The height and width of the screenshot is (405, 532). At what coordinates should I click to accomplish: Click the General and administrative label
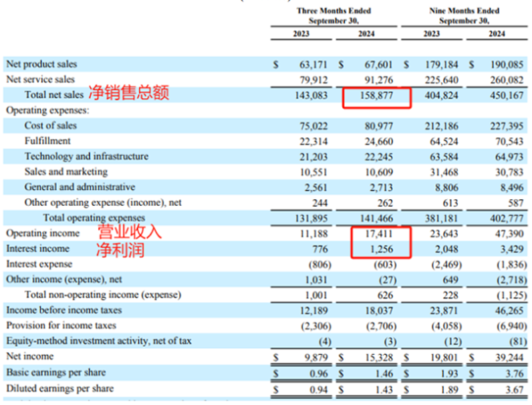point(80,187)
